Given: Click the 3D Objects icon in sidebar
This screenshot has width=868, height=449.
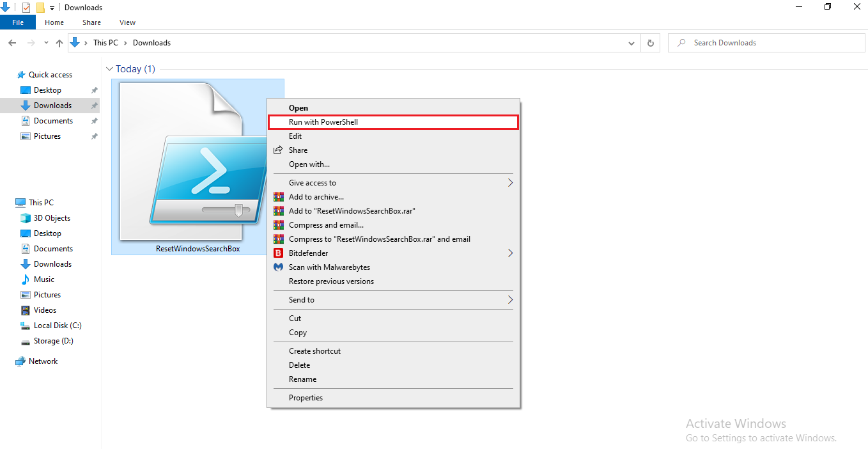Looking at the screenshot, I should tap(26, 218).
